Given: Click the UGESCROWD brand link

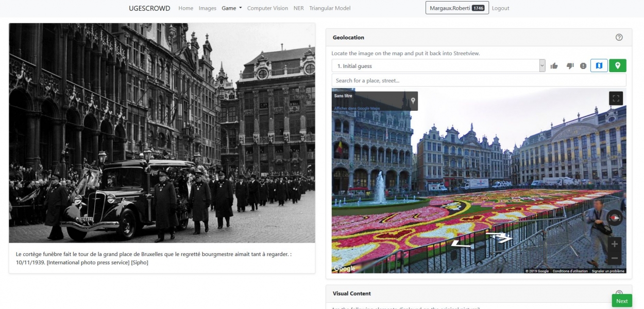Looking at the screenshot, I should click(150, 8).
